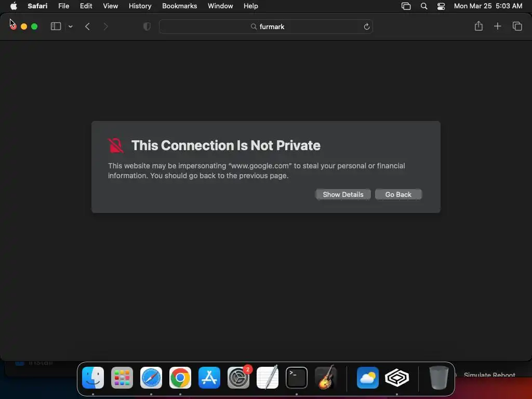Open the Window menu
This screenshot has height=399, width=532.
point(220,6)
